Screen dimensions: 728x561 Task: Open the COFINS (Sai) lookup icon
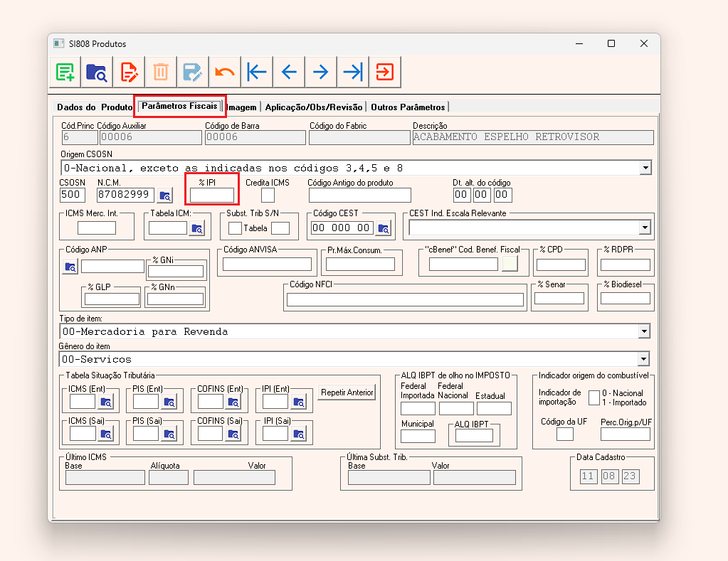click(233, 434)
